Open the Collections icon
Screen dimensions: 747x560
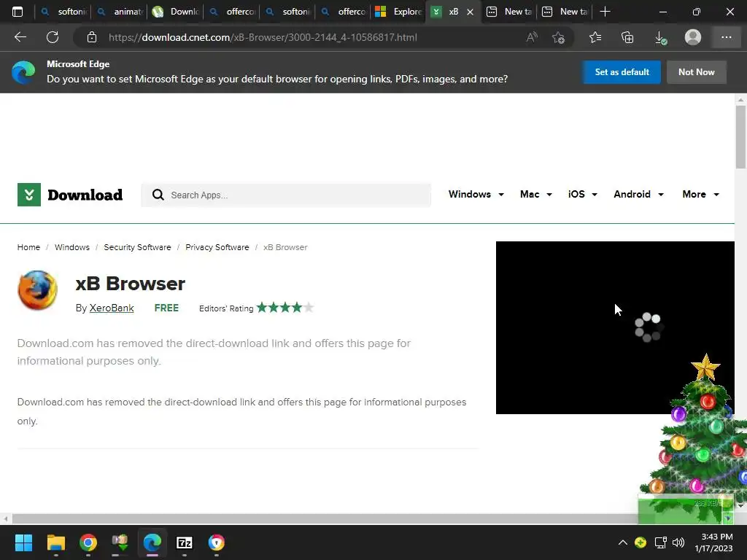coord(627,37)
